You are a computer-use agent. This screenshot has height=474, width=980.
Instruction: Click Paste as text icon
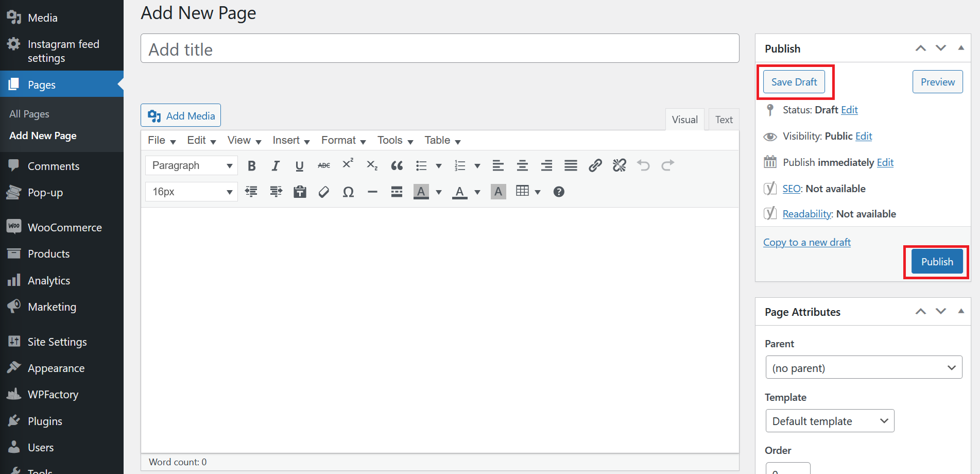tap(300, 192)
